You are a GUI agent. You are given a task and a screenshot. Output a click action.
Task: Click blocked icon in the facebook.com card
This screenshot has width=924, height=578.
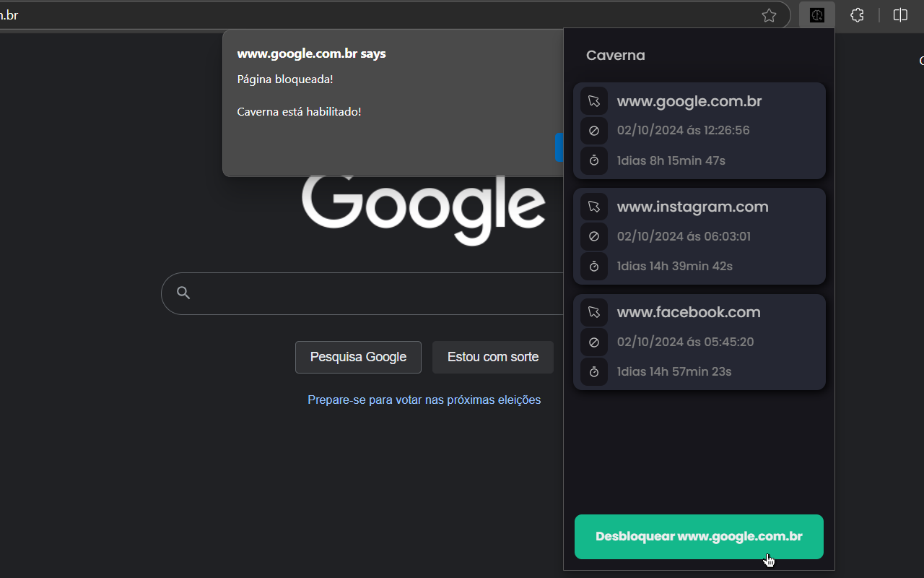pyautogui.click(x=594, y=342)
